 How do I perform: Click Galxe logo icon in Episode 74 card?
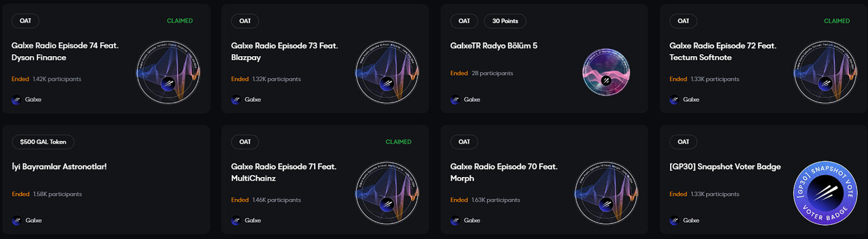pyautogui.click(x=16, y=100)
